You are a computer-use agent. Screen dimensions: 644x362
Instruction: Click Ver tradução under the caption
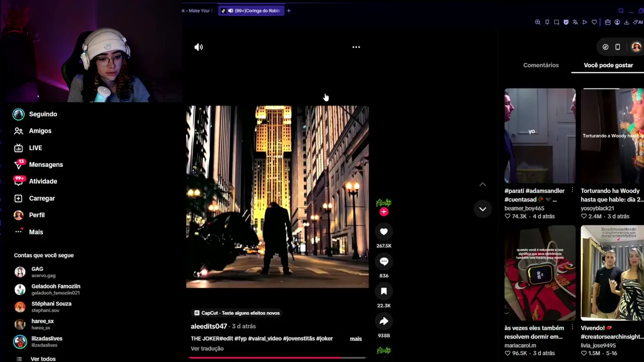coord(207,348)
